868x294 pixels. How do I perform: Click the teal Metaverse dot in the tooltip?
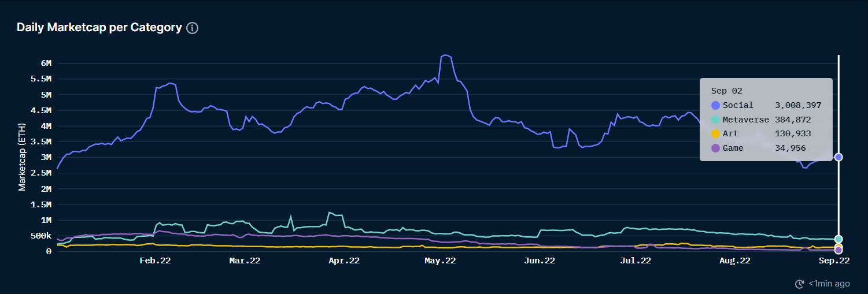click(715, 120)
